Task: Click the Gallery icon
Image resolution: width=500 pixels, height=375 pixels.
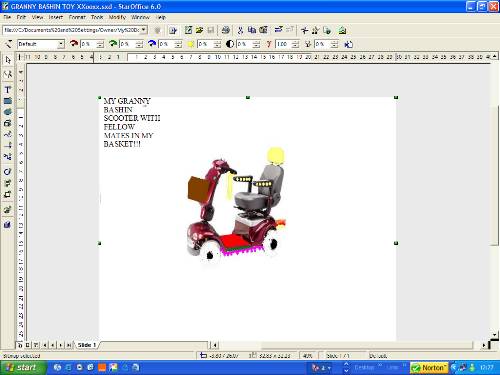Action: pyautogui.click(x=342, y=30)
